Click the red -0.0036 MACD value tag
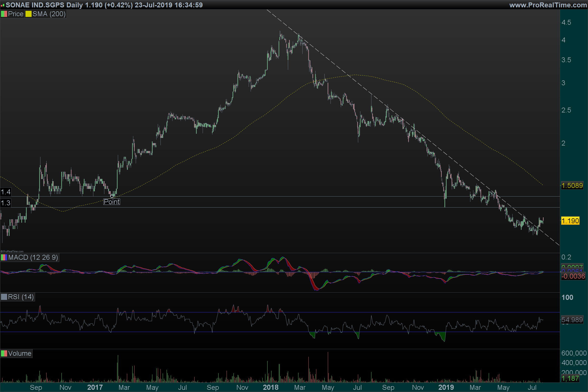This screenshot has width=588, height=392. 573,276
